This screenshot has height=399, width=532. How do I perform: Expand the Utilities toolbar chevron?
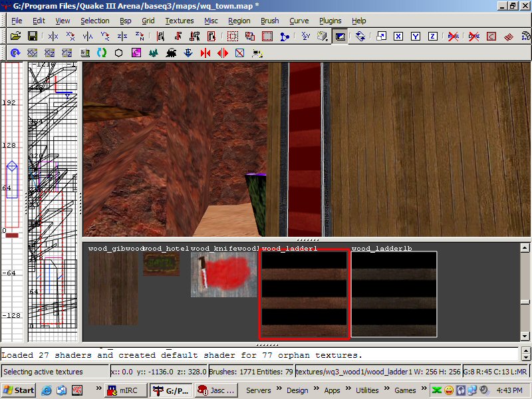tap(387, 388)
